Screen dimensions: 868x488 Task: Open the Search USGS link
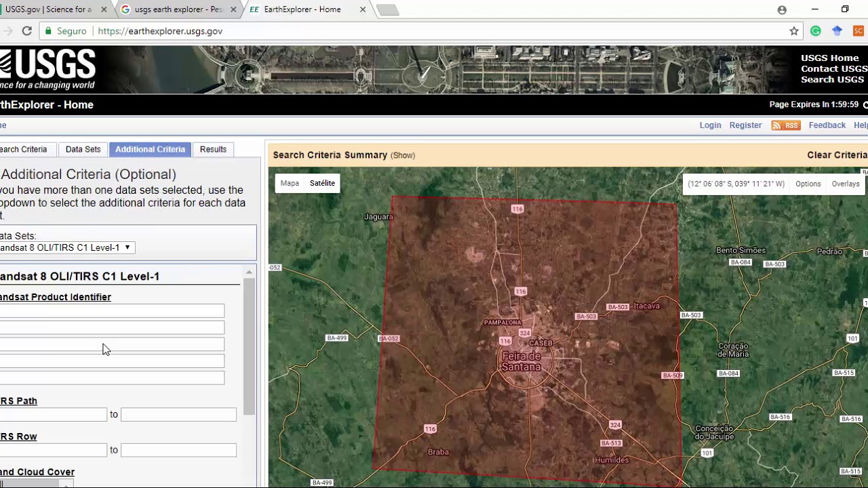832,80
